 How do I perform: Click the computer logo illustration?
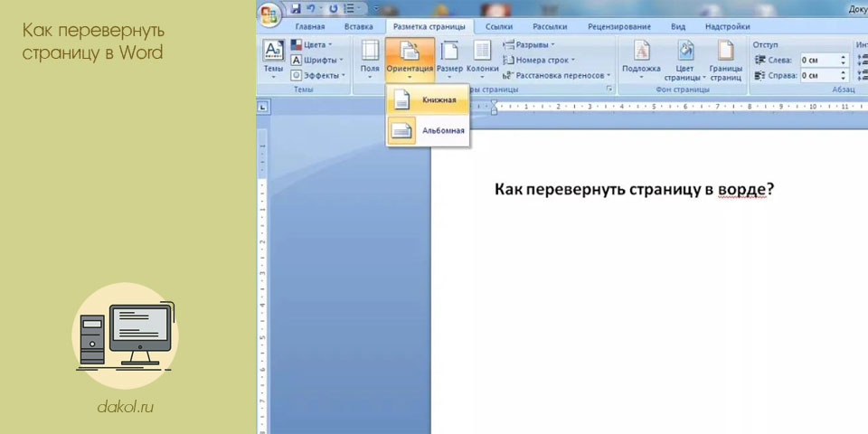125,335
